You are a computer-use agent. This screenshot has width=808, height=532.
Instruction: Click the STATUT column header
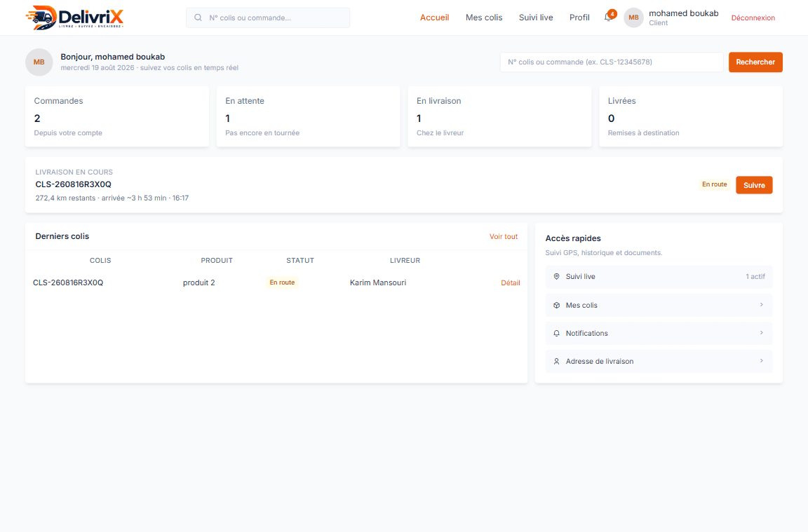(x=300, y=261)
